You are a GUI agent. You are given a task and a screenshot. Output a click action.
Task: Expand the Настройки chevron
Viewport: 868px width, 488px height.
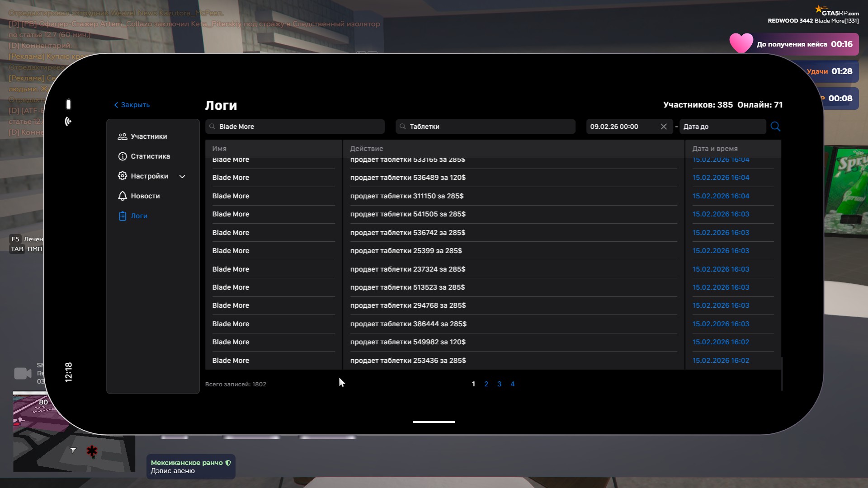[182, 177]
